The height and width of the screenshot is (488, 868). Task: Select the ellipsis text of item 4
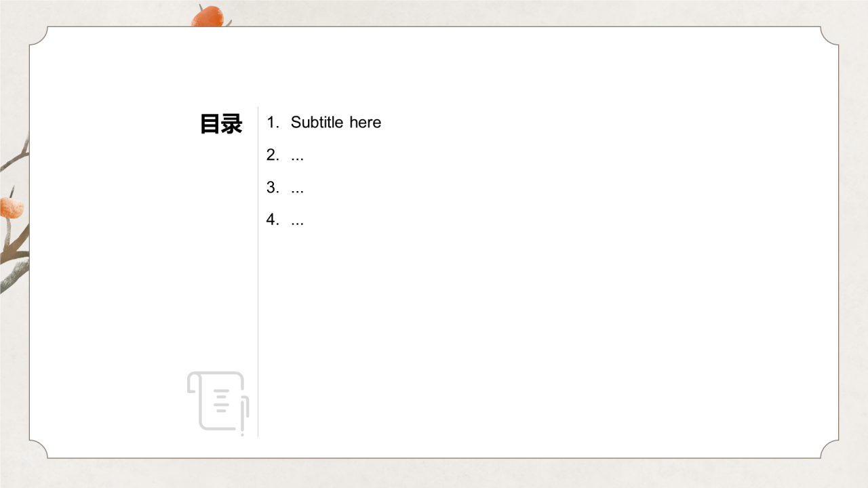[x=297, y=222]
